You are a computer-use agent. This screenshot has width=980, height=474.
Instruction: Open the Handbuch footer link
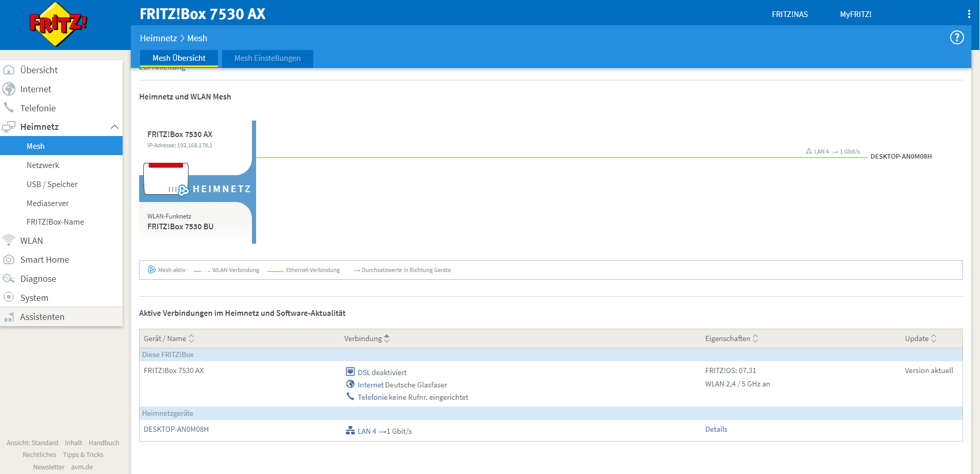point(104,443)
